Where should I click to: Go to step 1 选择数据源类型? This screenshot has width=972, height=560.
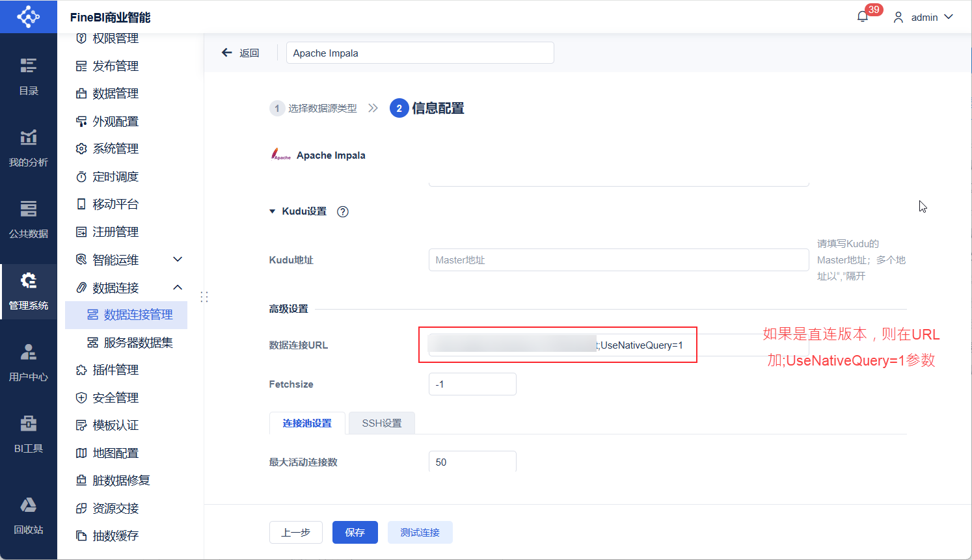[314, 109]
